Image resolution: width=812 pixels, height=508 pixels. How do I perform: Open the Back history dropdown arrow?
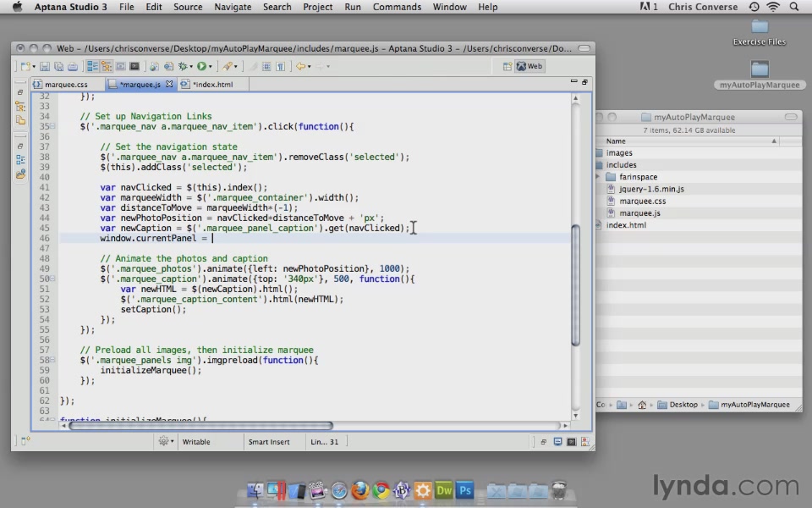[x=310, y=66]
